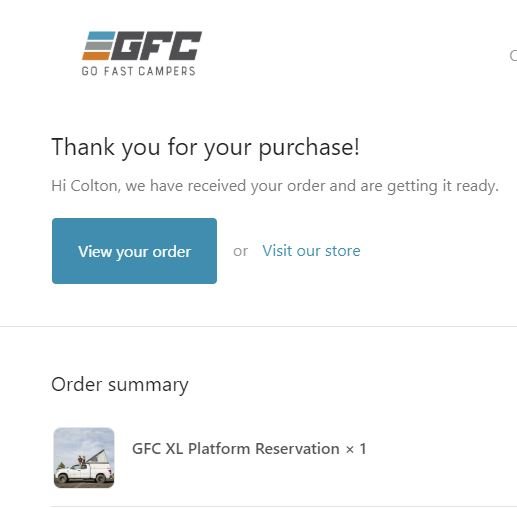The image size is (517, 508).
Task: Click the word Colton in the greeting
Action: (x=94, y=186)
